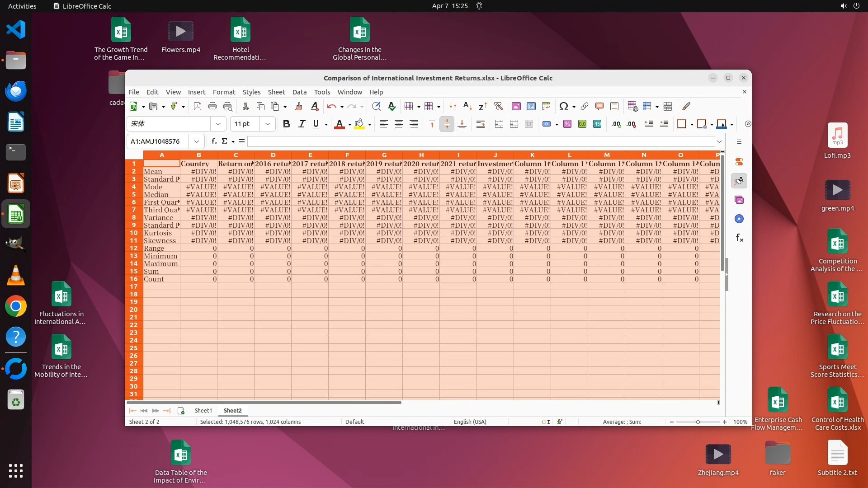868x488 pixels.
Task: Open the Functions sidebar panel
Action: [x=739, y=238]
